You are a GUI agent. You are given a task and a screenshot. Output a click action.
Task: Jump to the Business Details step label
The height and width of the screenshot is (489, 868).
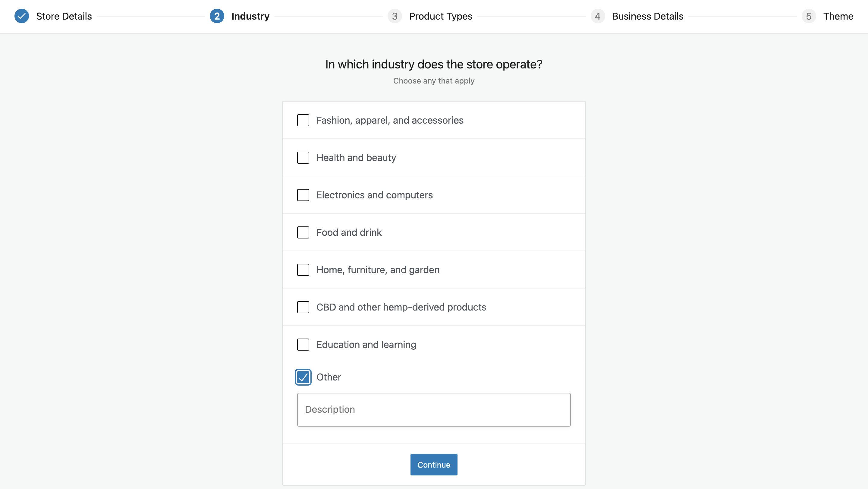coord(647,16)
